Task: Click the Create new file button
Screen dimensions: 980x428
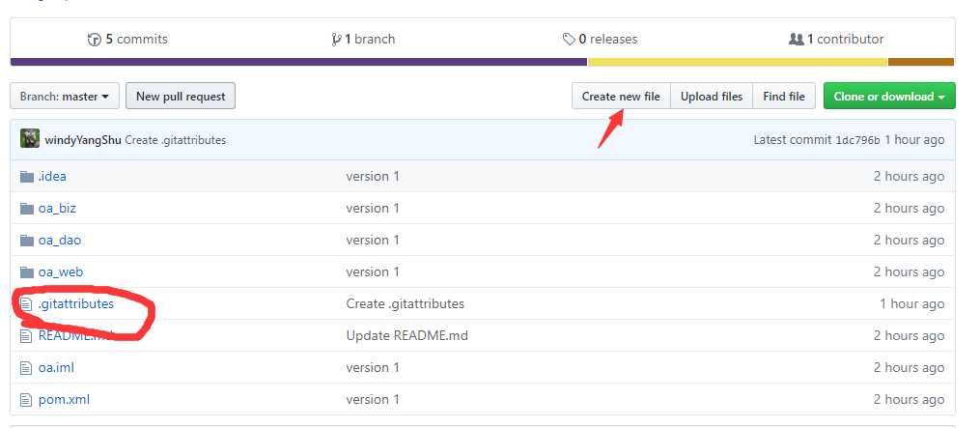Action: coord(621,97)
